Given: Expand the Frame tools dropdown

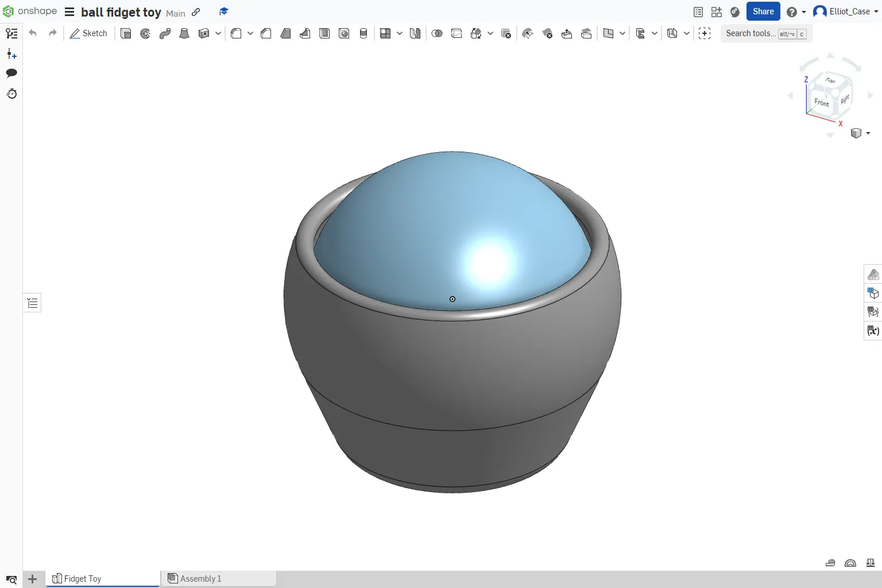Looking at the screenshot, I should (x=687, y=33).
